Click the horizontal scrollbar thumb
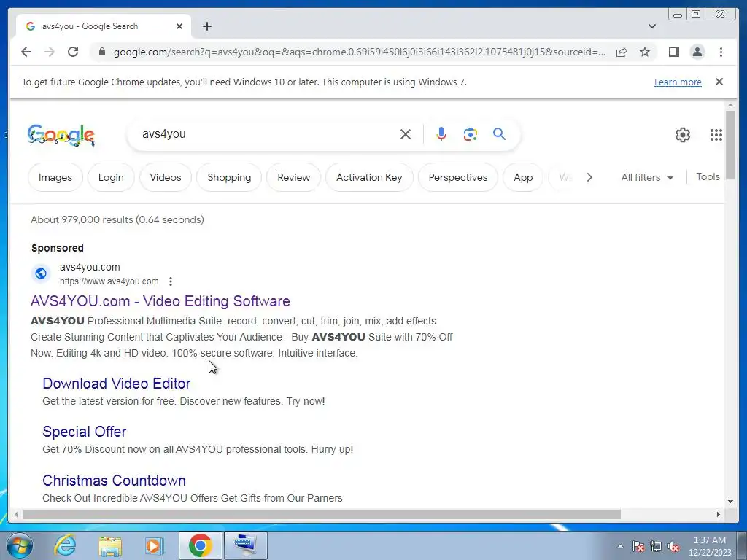Image resolution: width=747 pixels, height=560 pixels. 322,514
